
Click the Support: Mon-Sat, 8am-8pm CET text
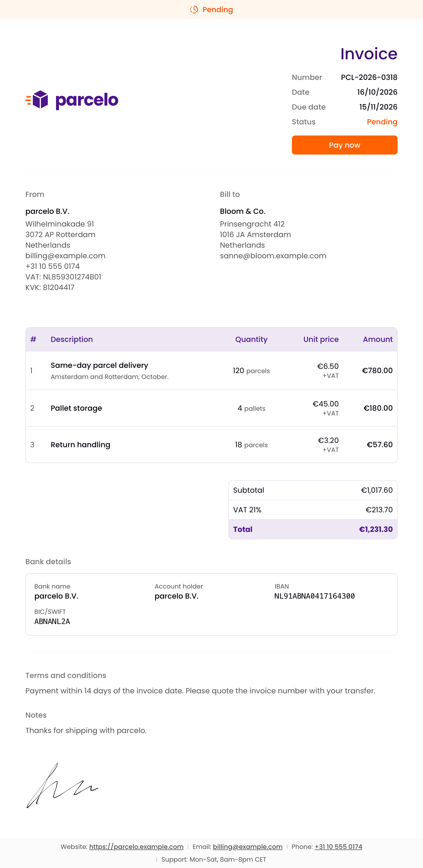pos(214,859)
